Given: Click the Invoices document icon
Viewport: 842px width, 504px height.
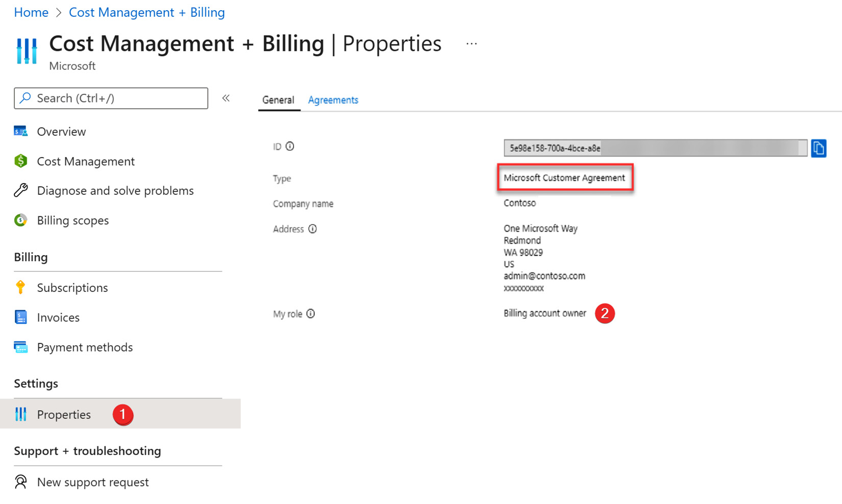Looking at the screenshot, I should (x=21, y=317).
